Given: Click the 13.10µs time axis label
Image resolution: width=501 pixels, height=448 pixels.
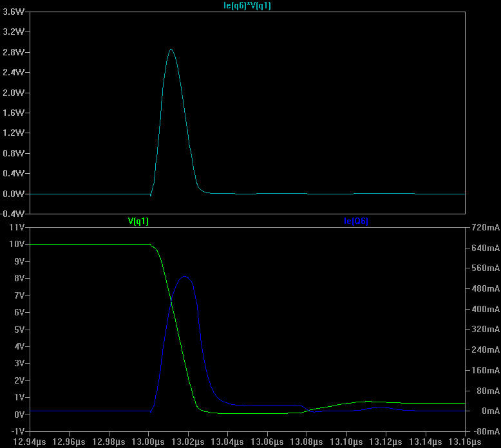Looking at the screenshot, I should [x=346, y=442].
